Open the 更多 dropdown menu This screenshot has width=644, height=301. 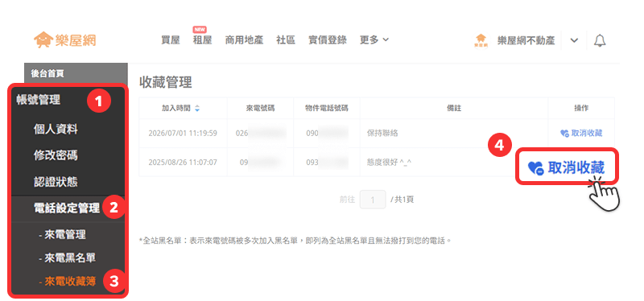[374, 39]
